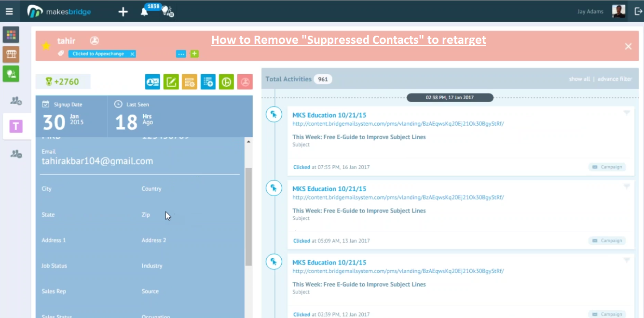Click the contact details scrollbar thumb
Image resolution: width=644 pixels, height=318 pixels.
click(x=248, y=217)
